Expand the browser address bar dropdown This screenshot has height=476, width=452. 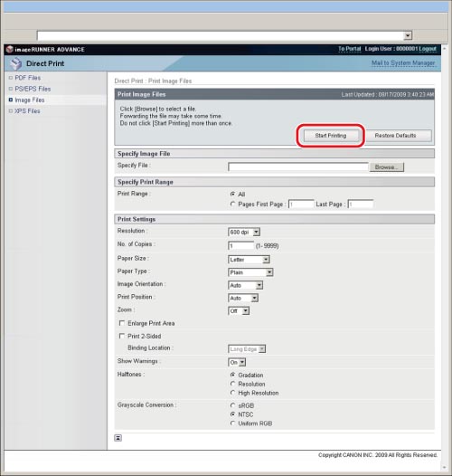click(408, 35)
